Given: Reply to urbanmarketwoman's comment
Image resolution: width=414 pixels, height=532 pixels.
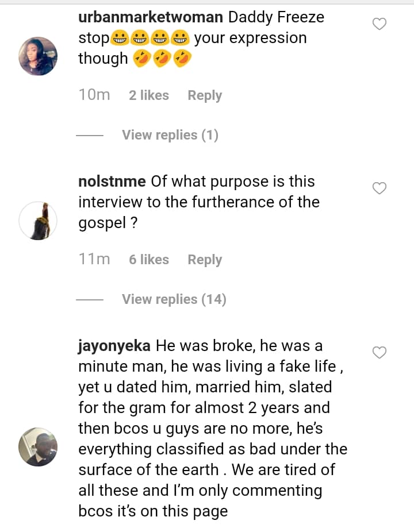Looking at the screenshot, I should (205, 95).
